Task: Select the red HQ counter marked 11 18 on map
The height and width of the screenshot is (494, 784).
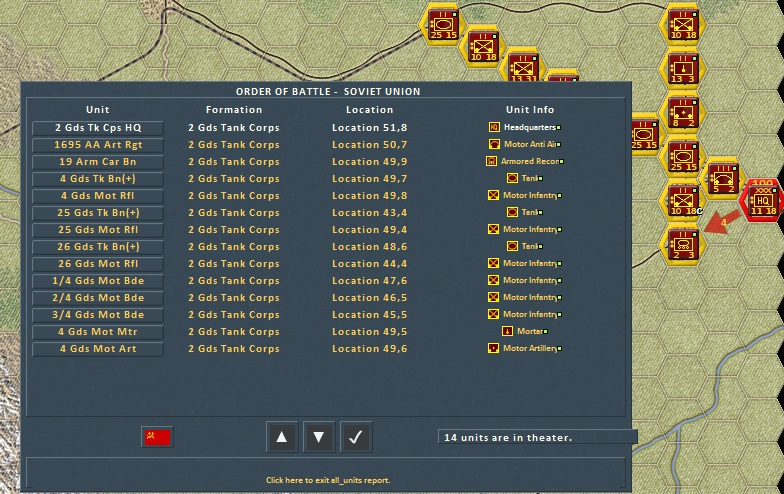Action: coord(763,201)
